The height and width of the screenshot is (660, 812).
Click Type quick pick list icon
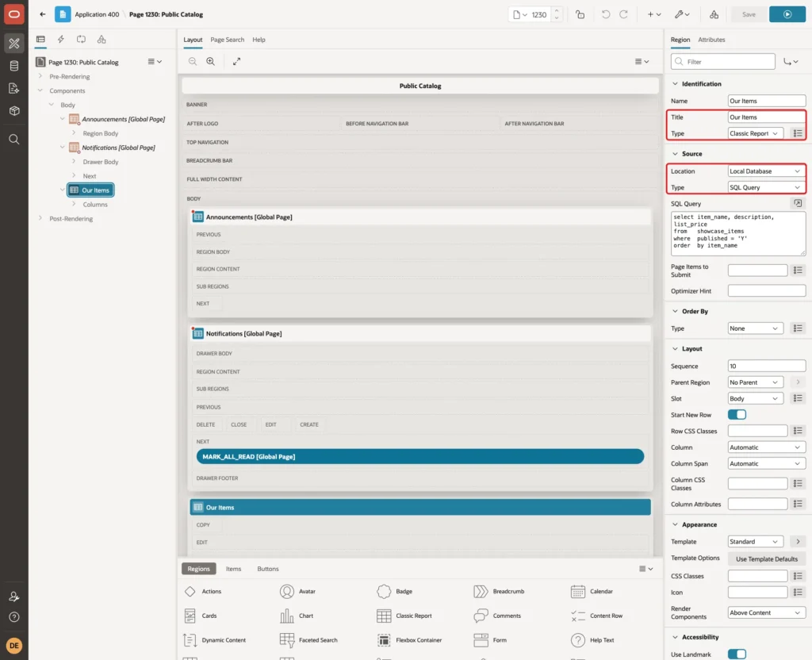click(x=798, y=133)
